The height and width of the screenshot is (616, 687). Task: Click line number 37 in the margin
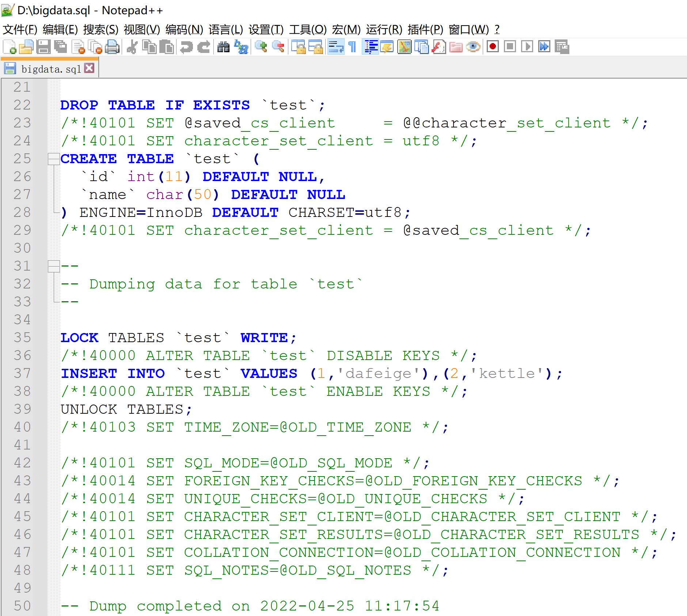pyautogui.click(x=22, y=374)
